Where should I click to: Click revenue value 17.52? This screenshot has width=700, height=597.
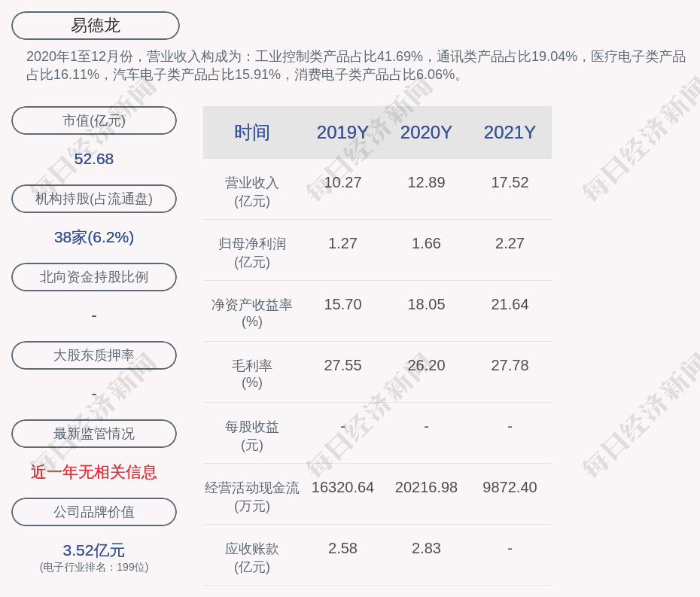510,182
